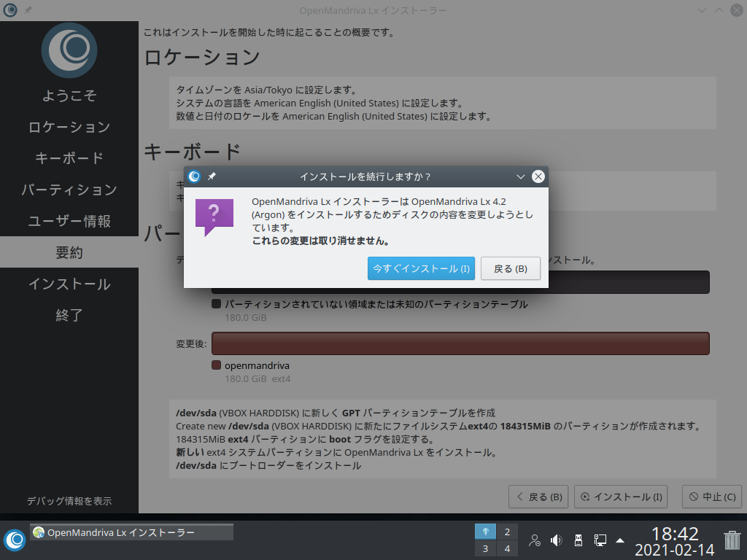Click the OpenMandriva icon on the dialog titlebar
This screenshot has height=560, width=747.
click(x=194, y=176)
